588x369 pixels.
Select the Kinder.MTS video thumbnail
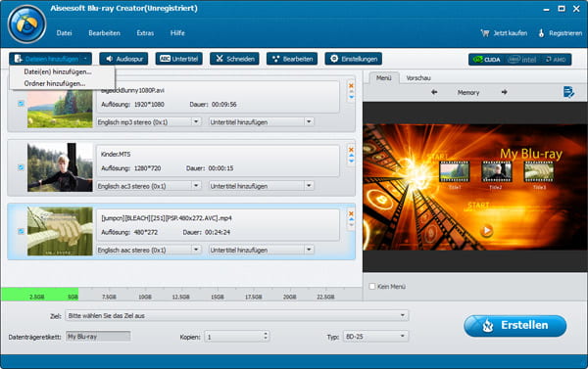[x=60, y=167]
